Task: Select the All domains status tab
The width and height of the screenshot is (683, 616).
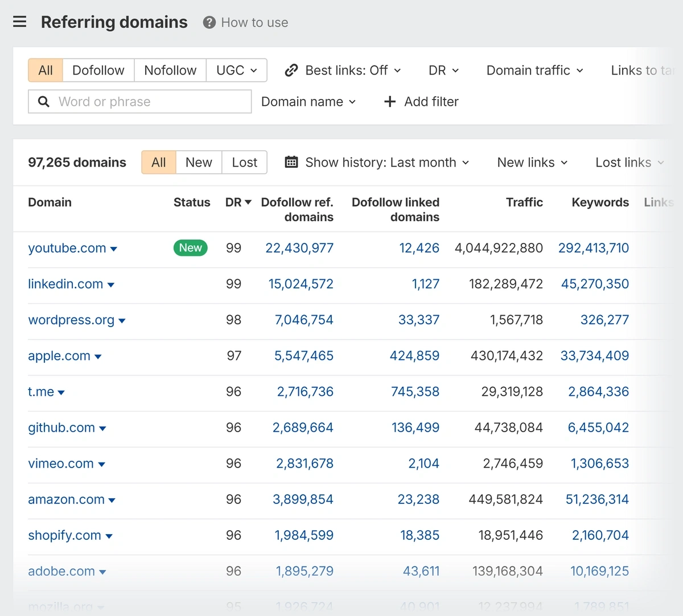Action: [159, 163]
